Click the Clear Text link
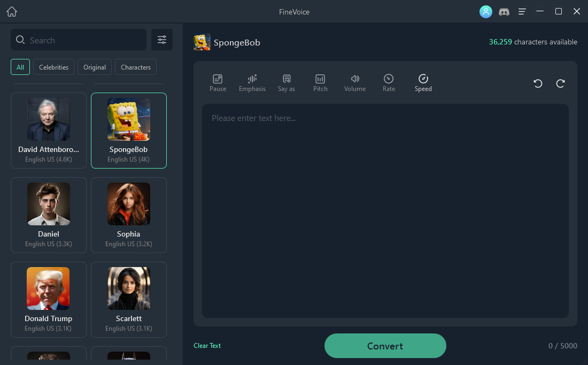588x365 pixels. click(x=207, y=346)
